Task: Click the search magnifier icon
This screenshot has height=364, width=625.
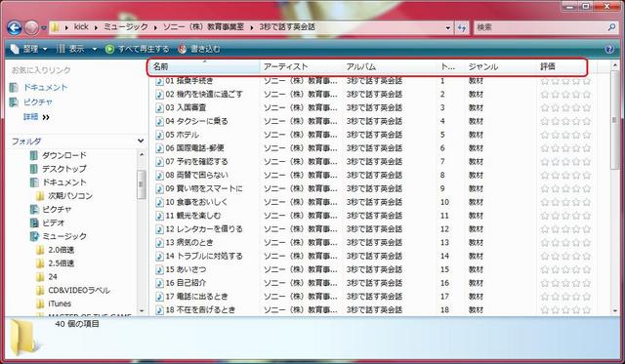Action: click(611, 27)
